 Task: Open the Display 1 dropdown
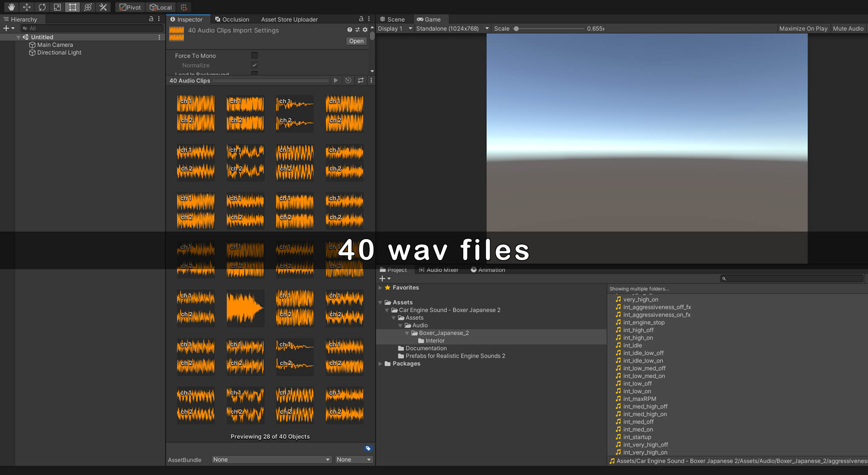click(395, 28)
